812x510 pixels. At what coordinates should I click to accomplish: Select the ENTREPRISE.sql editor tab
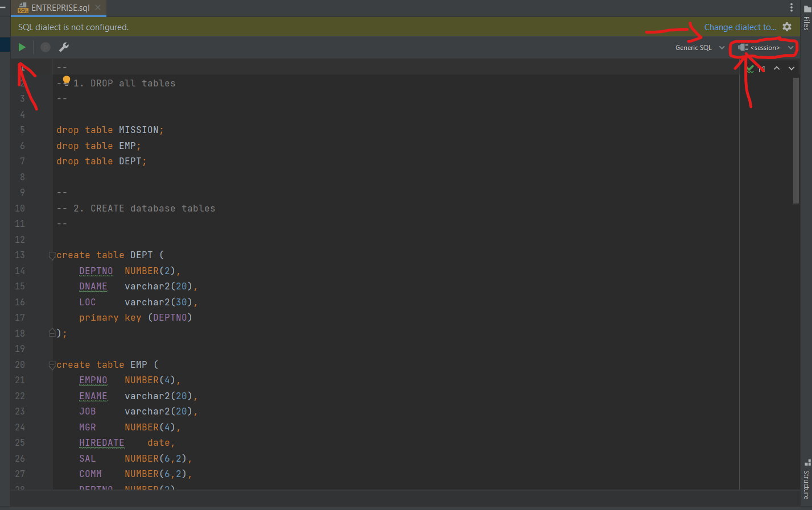point(59,8)
